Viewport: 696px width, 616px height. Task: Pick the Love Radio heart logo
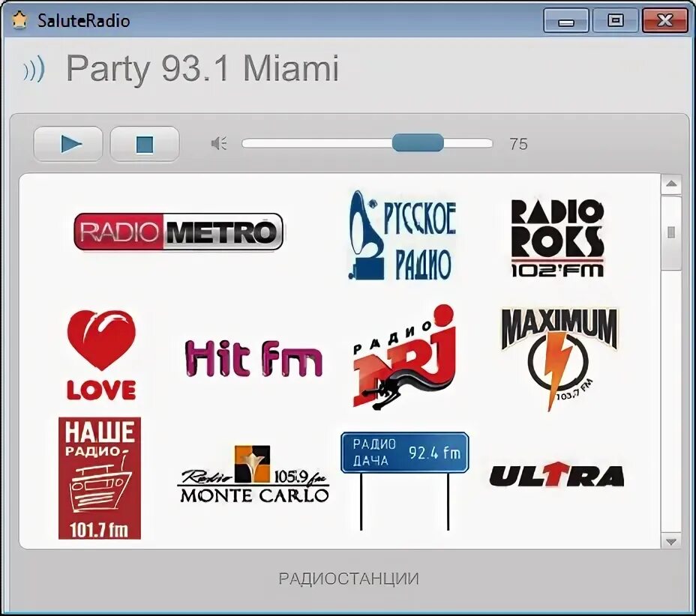point(102,355)
